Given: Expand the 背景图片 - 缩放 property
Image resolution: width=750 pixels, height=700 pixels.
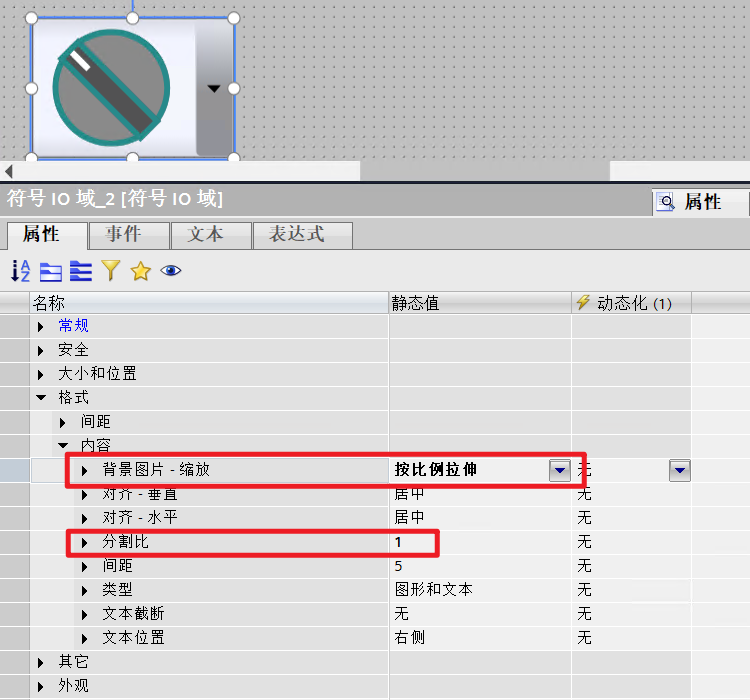Looking at the screenshot, I should coord(85,471).
